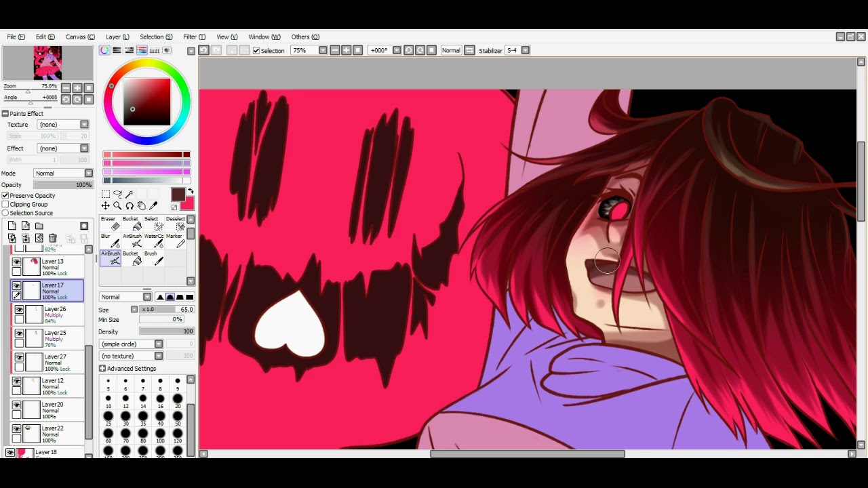Open the Window menu

click(x=264, y=37)
